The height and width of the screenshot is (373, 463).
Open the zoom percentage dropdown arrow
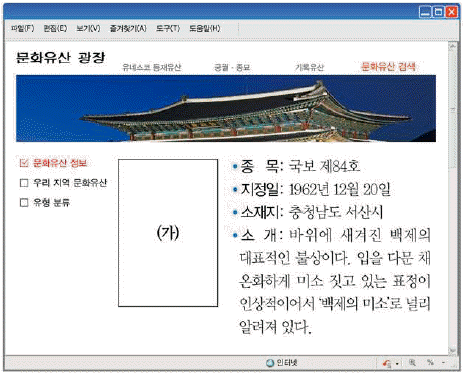[x=443, y=363]
